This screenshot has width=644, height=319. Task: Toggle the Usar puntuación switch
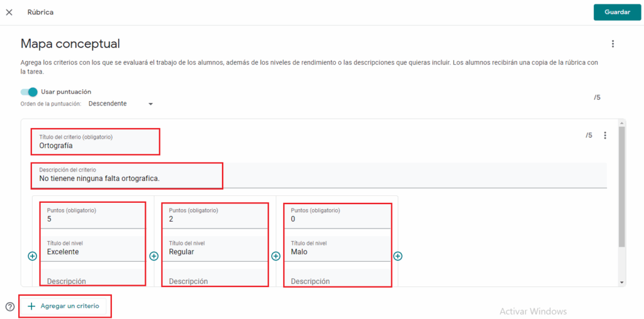point(30,92)
